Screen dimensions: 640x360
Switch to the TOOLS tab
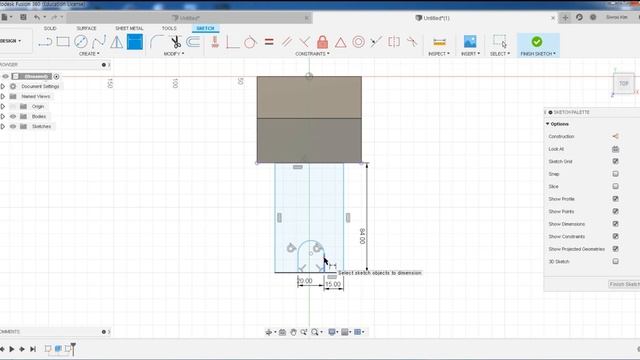click(169, 28)
